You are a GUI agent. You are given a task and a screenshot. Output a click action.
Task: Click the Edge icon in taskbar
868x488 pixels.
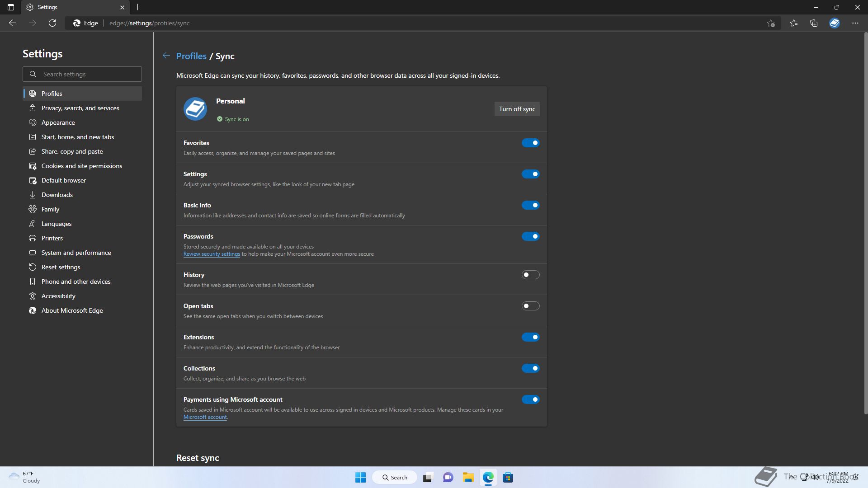click(x=488, y=478)
